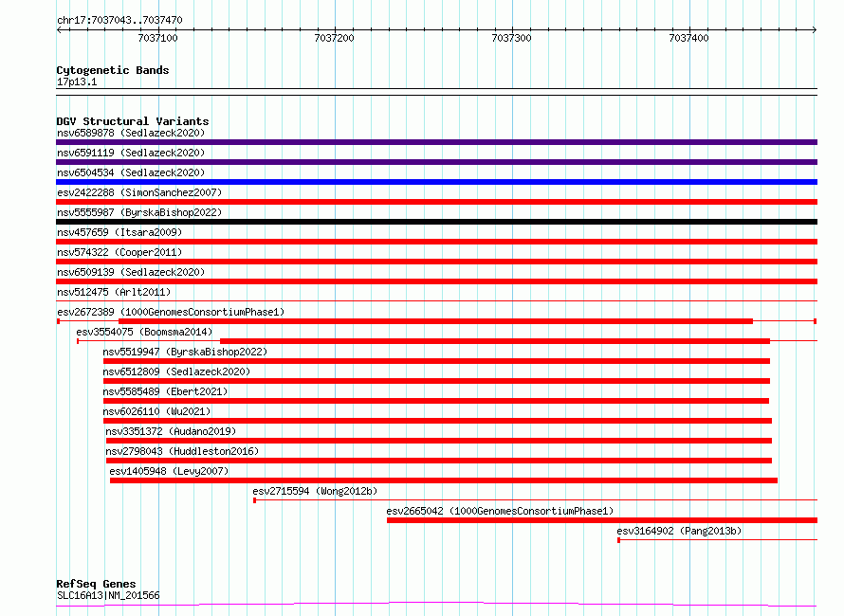Select the red bar under nsv6026110
The width and height of the screenshot is (844, 616).
click(437, 421)
